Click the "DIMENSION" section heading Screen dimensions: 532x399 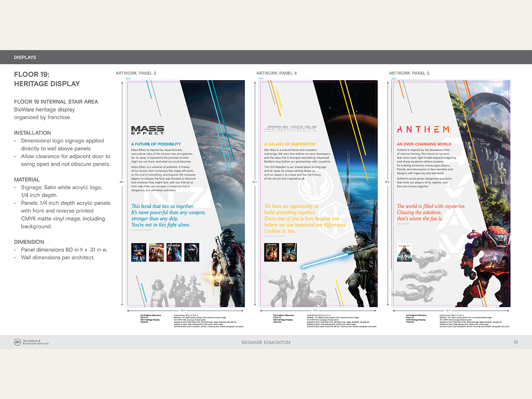tap(29, 242)
